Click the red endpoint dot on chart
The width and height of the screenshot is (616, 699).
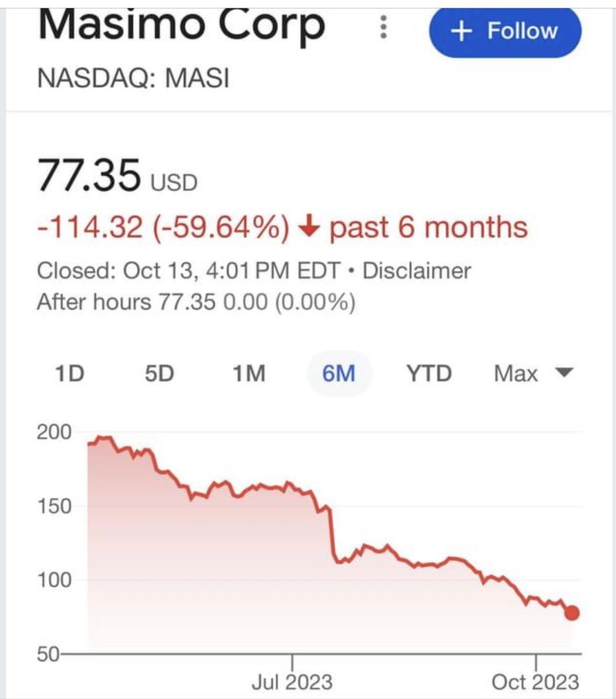[572, 613]
